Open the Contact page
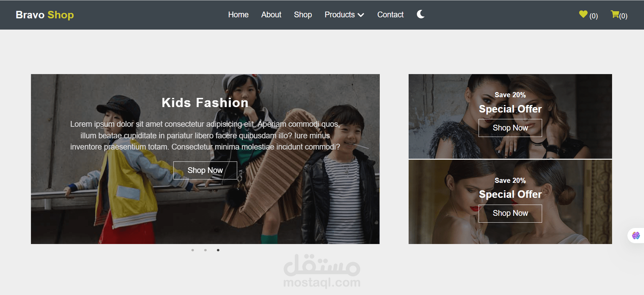 (x=390, y=15)
